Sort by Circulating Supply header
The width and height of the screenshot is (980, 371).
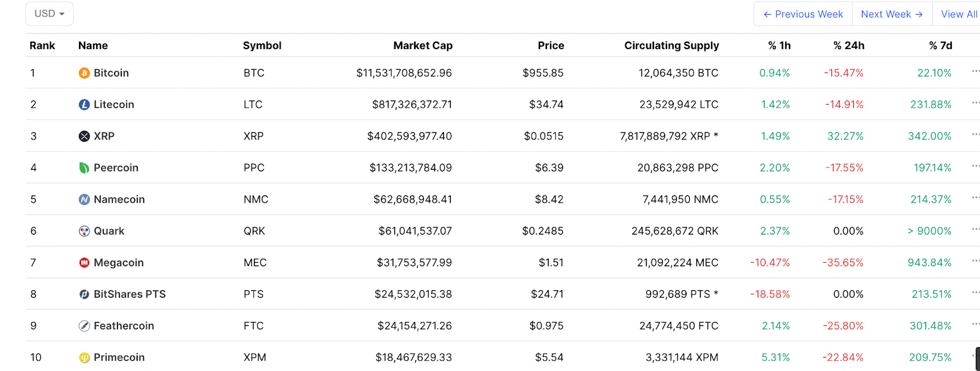pos(671,45)
